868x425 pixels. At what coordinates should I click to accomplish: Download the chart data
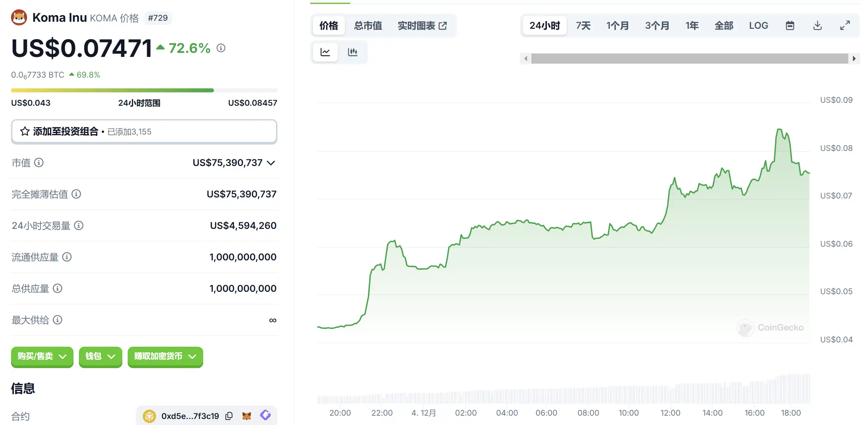[x=818, y=26]
